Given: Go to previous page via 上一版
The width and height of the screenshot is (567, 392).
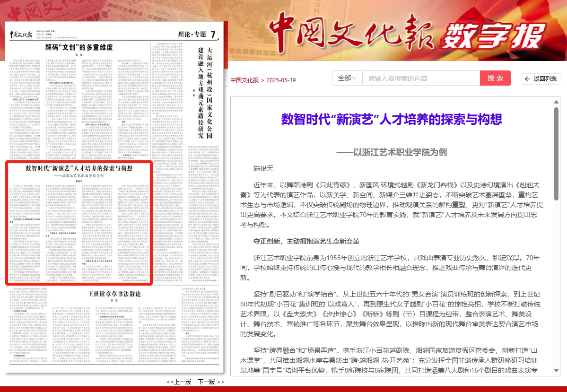Looking at the screenshot, I should point(183,382).
